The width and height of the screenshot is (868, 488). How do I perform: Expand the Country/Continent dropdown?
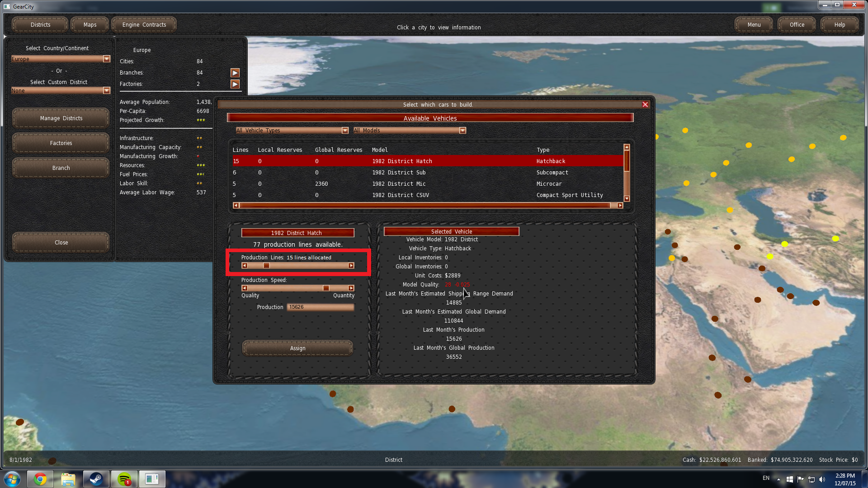(107, 59)
